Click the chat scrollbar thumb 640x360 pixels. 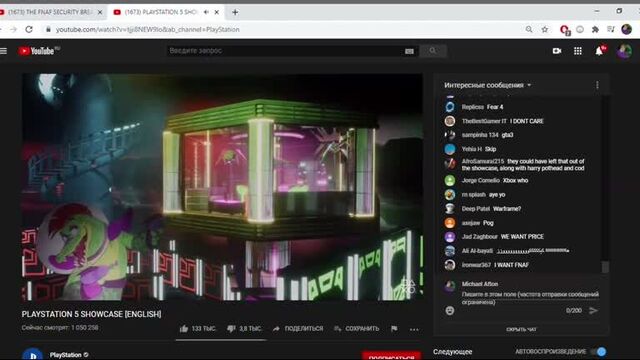coord(605,267)
